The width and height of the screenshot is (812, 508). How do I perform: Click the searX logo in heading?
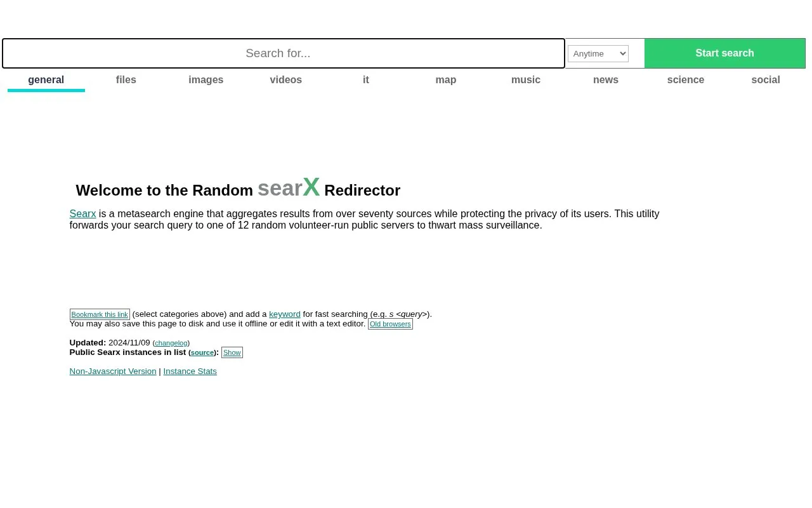[289, 188]
